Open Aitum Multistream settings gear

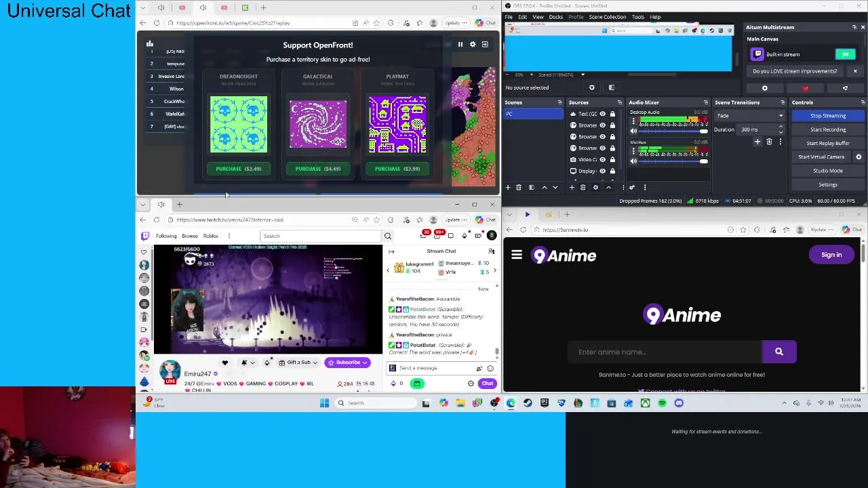coord(765,88)
